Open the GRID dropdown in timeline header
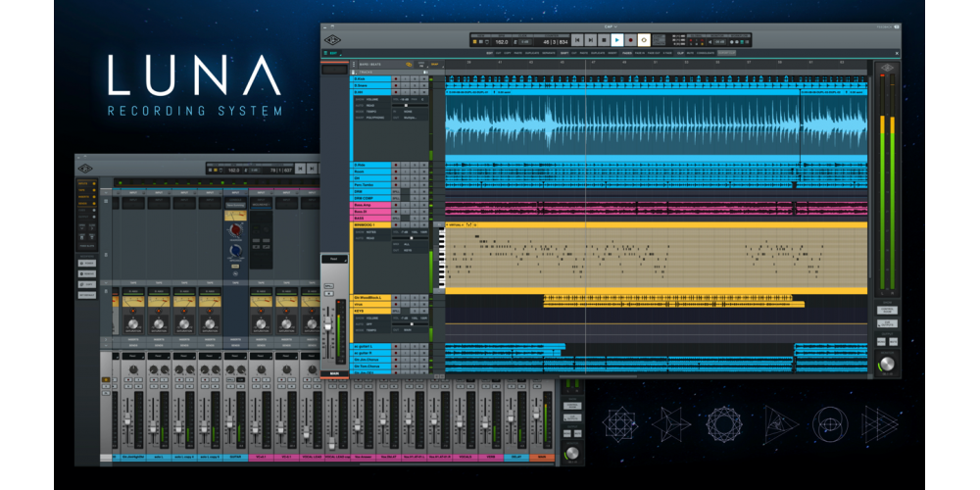The width and height of the screenshot is (980, 490). pos(421,65)
